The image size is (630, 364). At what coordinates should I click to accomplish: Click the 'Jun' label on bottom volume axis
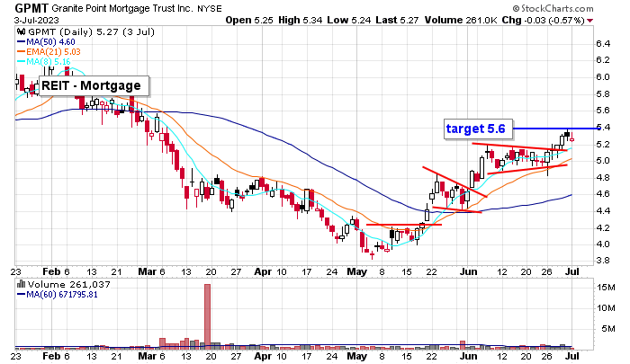tap(469, 356)
